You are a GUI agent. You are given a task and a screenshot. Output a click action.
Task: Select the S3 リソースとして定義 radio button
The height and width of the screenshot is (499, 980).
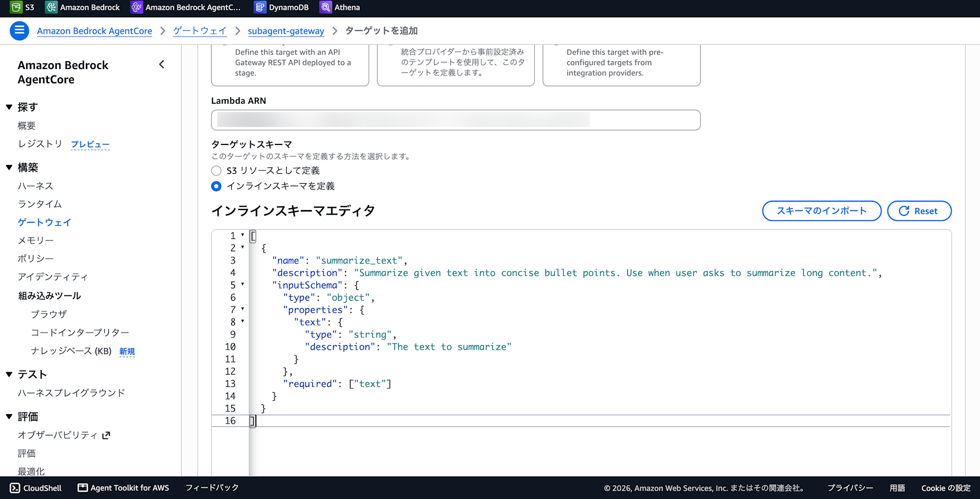(x=216, y=171)
